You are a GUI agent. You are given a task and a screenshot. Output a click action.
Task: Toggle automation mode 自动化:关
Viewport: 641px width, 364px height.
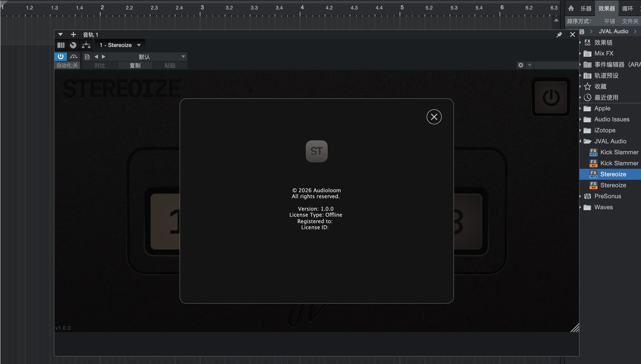click(67, 65)
